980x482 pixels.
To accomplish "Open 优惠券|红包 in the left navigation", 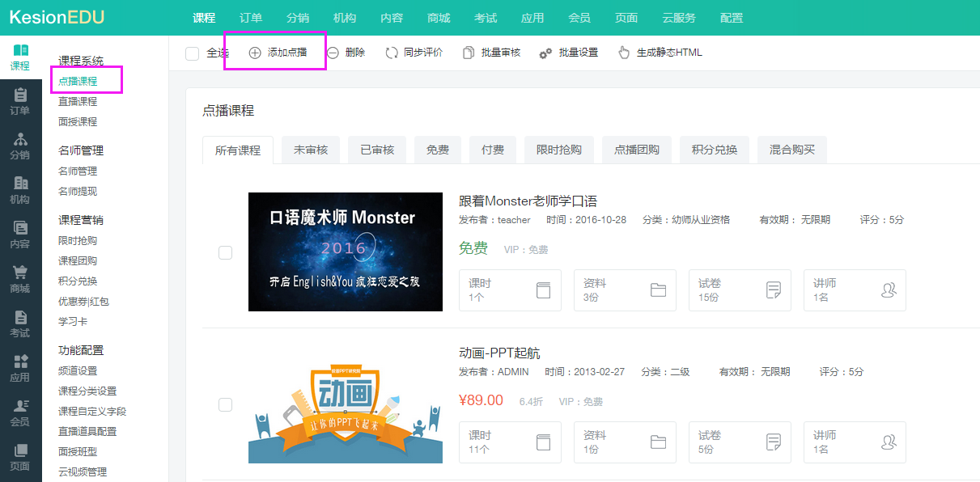I will 83,301.
